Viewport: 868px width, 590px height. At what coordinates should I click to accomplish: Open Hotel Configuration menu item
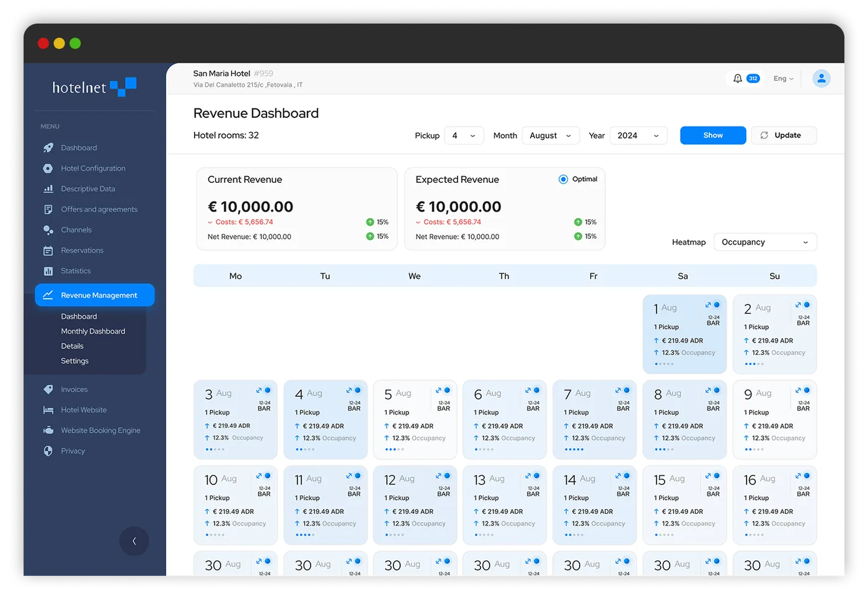pyautogui.click(x=93, y=168)
